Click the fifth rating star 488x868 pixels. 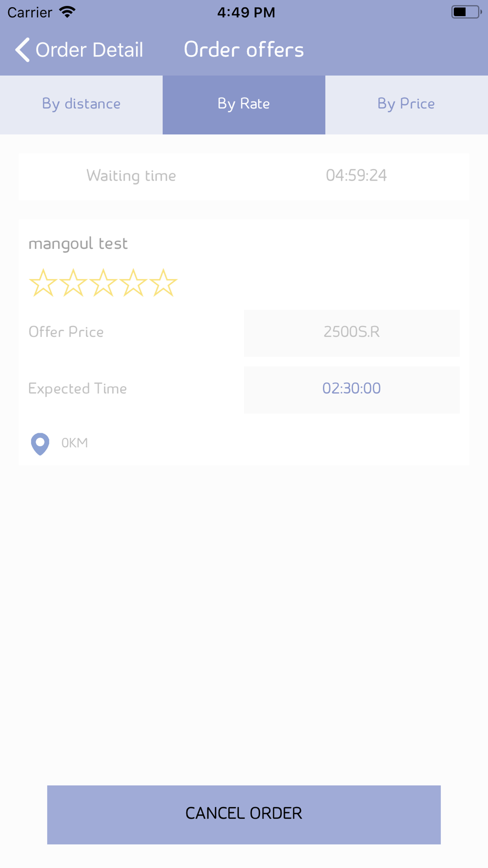163,283
